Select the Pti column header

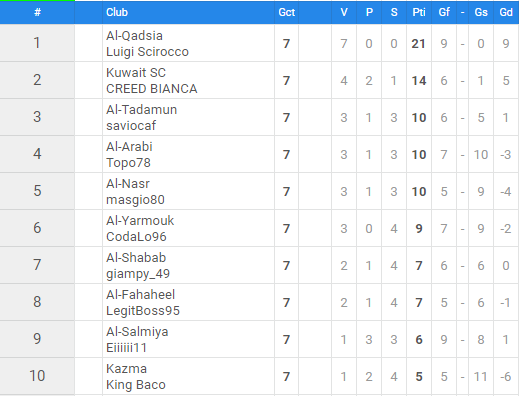pyautogui.click(x=419, y=12)
